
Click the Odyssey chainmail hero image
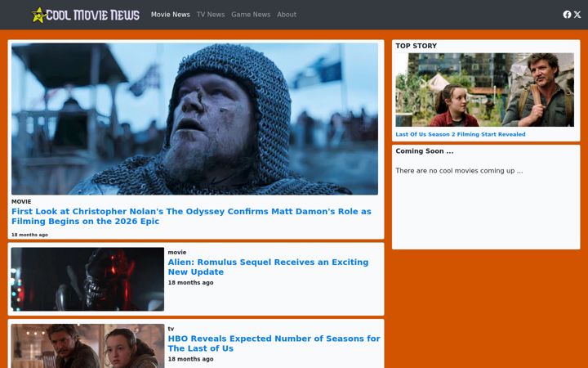click(194, 119)
